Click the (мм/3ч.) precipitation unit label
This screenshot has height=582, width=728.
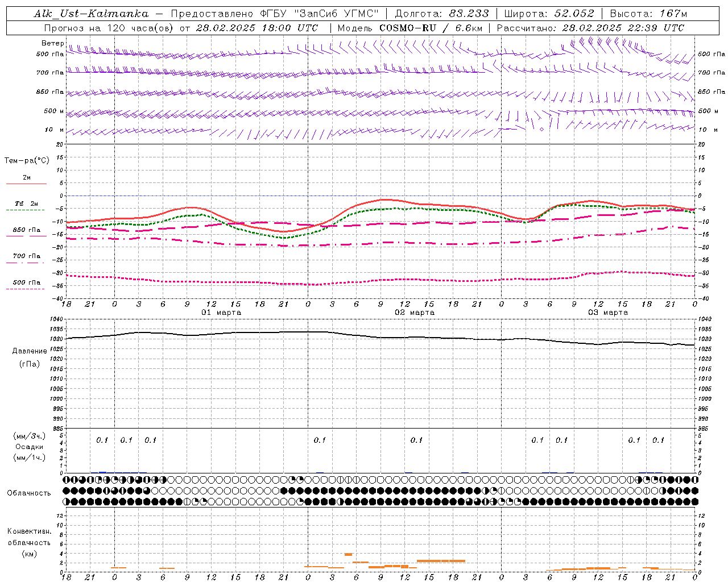[30, 436]
